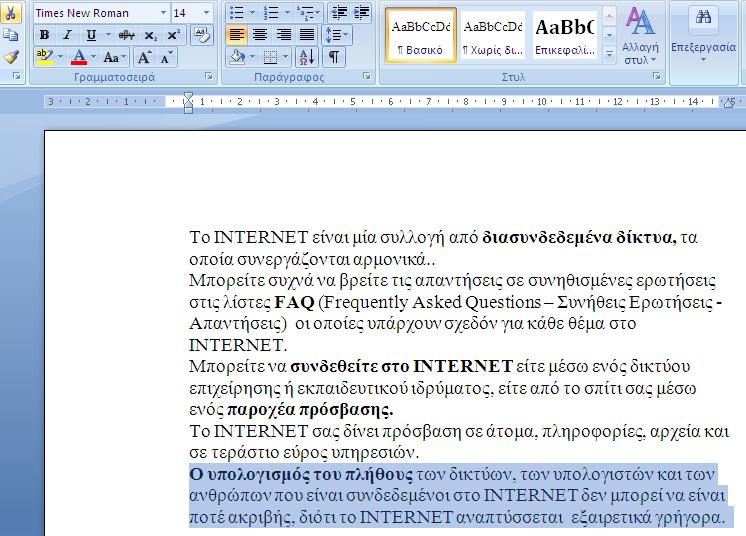Expand the shading color dropdown arrow
The width and height of the screenshot is (746, 536).
pos(253,58)
